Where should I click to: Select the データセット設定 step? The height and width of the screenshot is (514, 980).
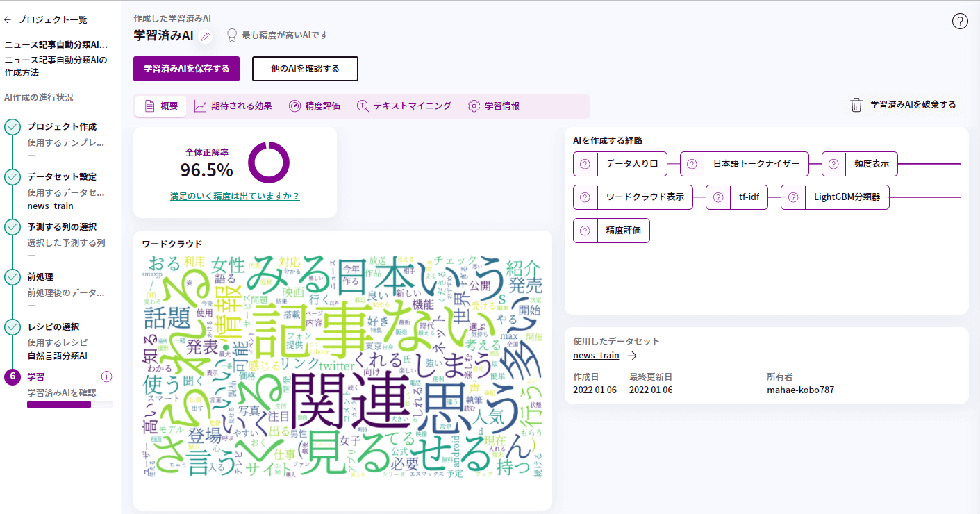point(62,177)
